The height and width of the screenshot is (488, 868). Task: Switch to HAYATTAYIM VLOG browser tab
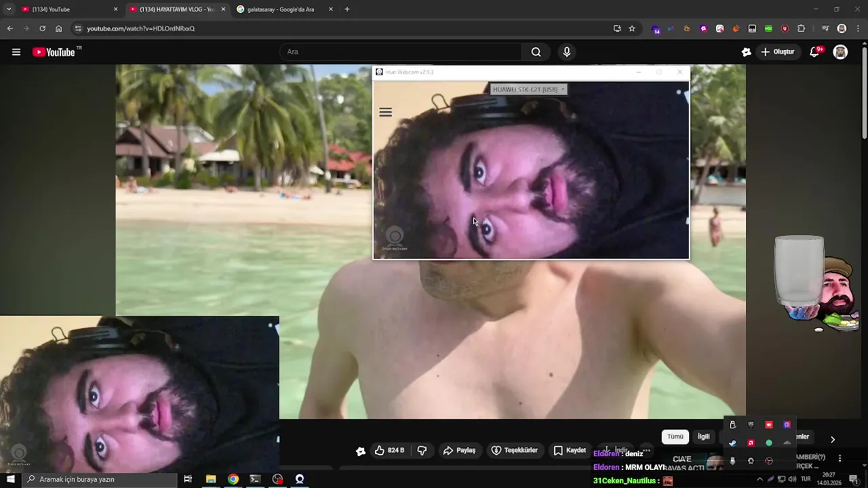coord(178,9)
